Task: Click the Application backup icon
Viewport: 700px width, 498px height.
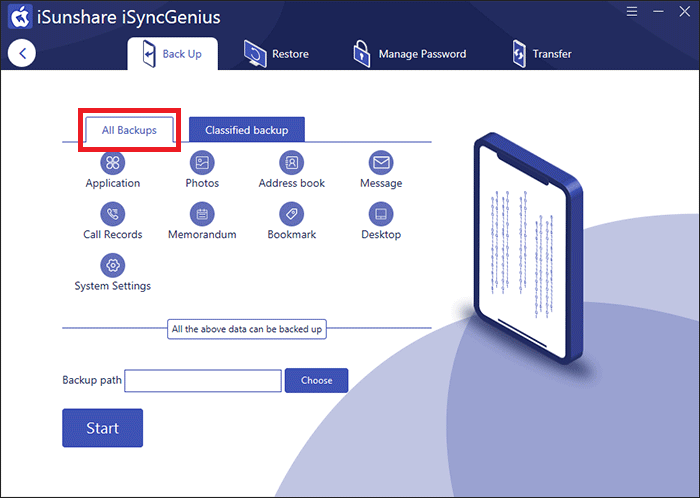Action: click(112, 163)
